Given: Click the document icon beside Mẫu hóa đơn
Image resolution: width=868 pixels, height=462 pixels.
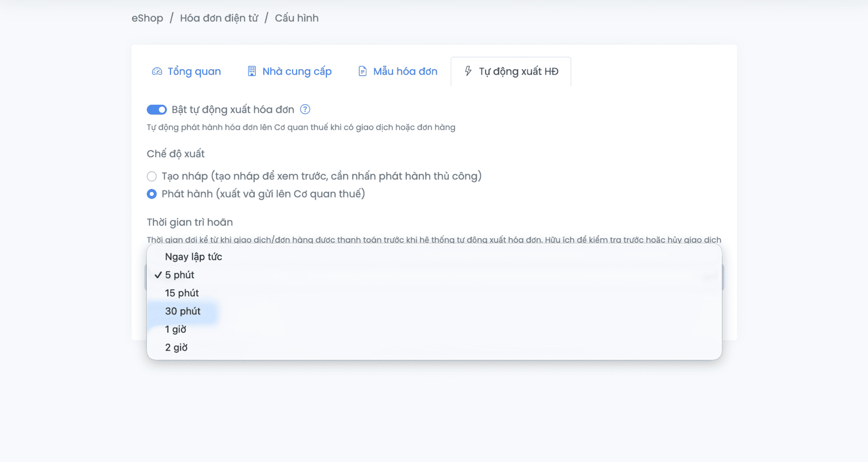Looking at the screenshot, I should click(x=362, y=72).
